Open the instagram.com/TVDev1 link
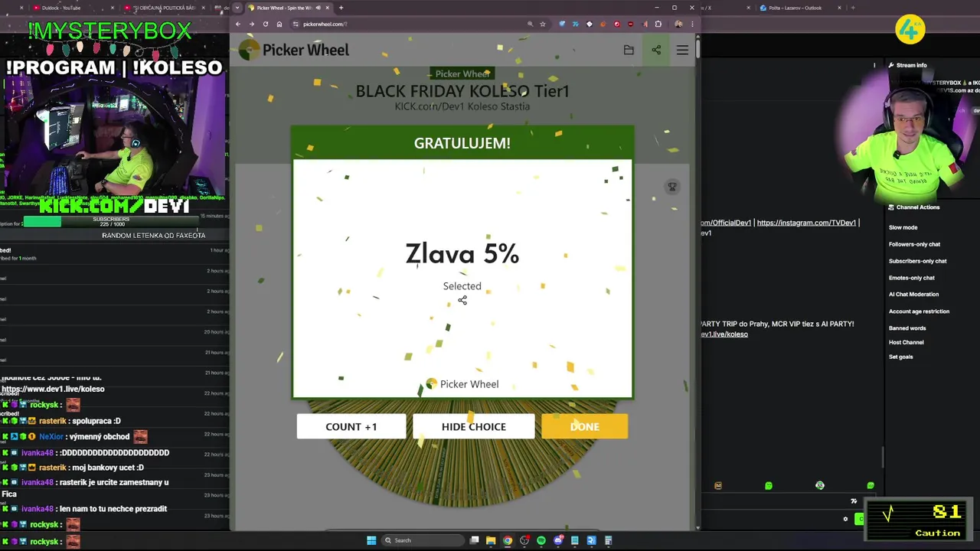This screenshot has height=551, width=980. (806, 223)
